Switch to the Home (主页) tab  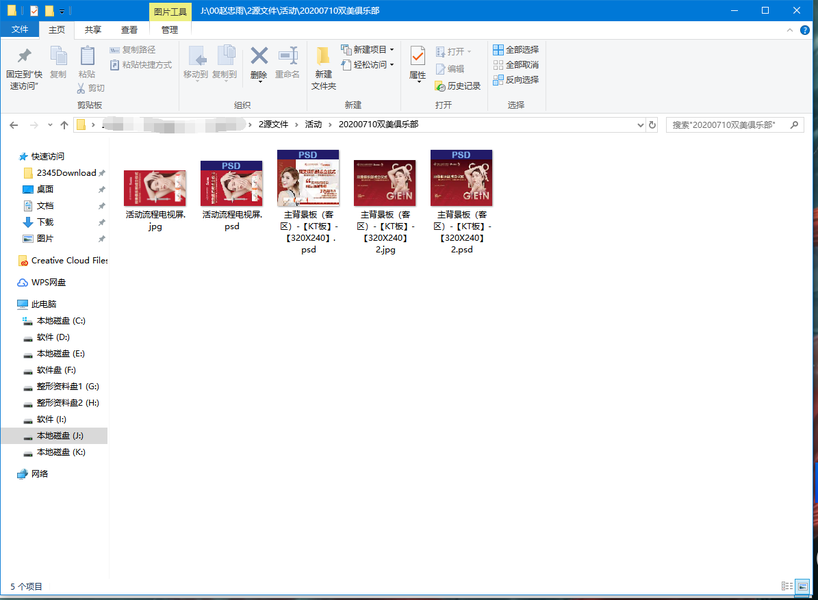click(x=57, y=30)
